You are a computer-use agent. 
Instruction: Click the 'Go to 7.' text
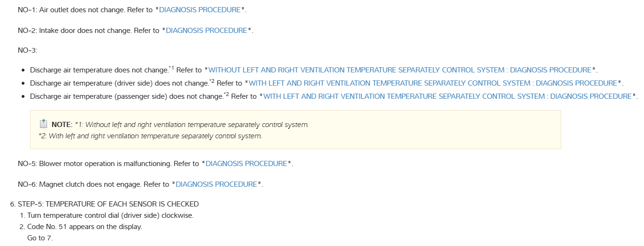[40, 238]
